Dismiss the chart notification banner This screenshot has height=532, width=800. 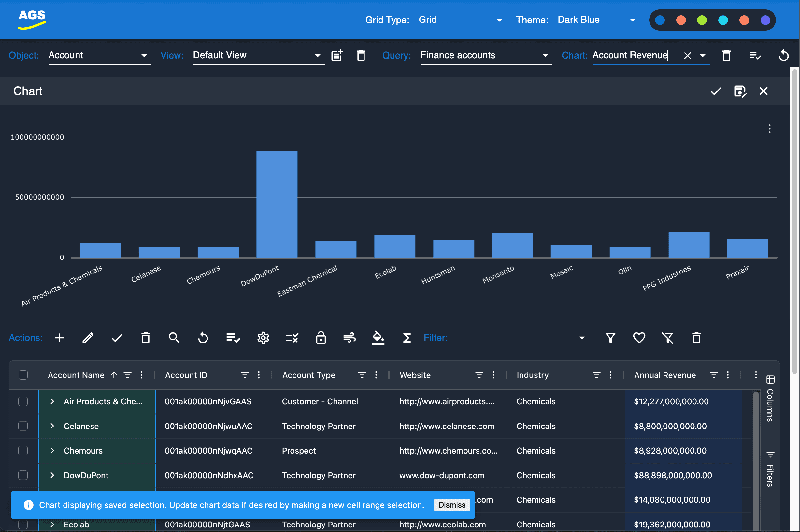coord(451,505)
